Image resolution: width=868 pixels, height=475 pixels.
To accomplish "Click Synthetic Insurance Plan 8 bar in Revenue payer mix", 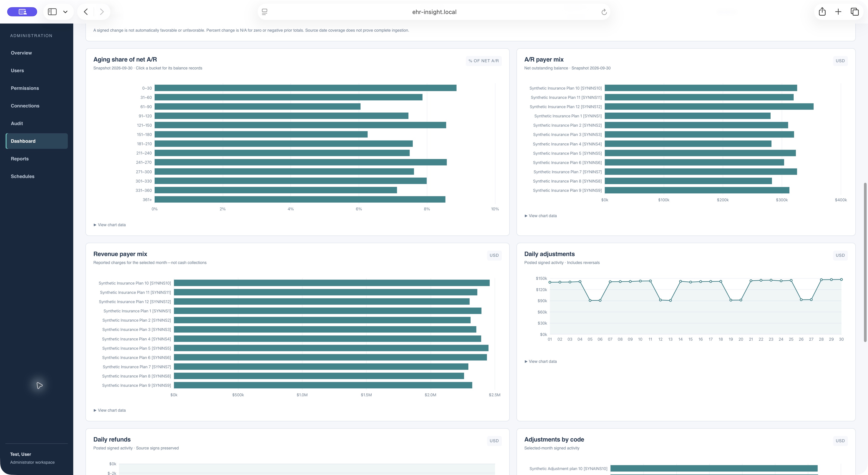I will [x=319, y=376].
